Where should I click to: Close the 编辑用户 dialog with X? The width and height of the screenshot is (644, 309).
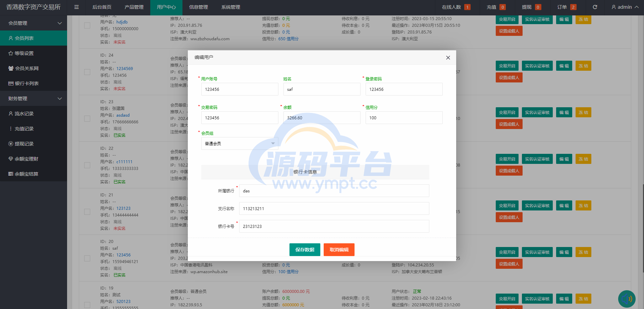pyautogui.click(x=448, y=58)
